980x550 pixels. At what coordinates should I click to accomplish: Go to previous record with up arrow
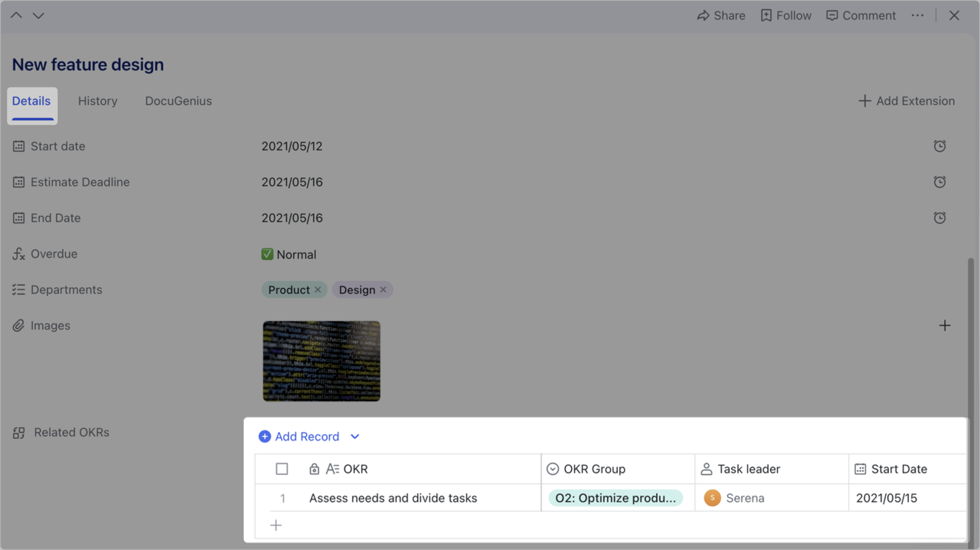[x=16, y=15]
